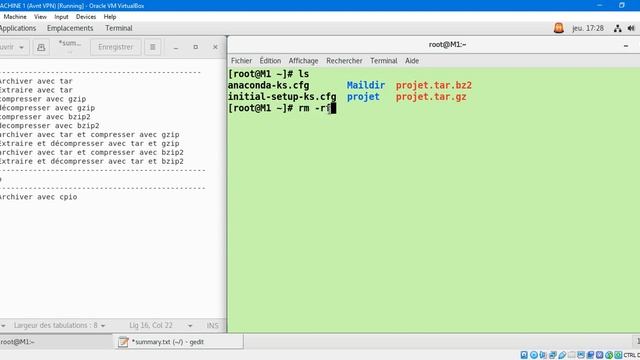Click the terminal cursor after 'rm -rf'

click(x=333, y=108)
